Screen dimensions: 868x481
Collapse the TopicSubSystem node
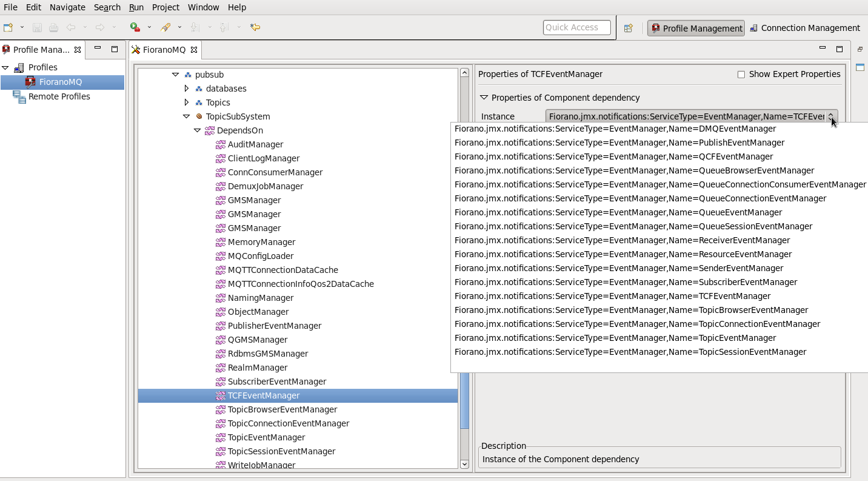click(x=186, y=116)
